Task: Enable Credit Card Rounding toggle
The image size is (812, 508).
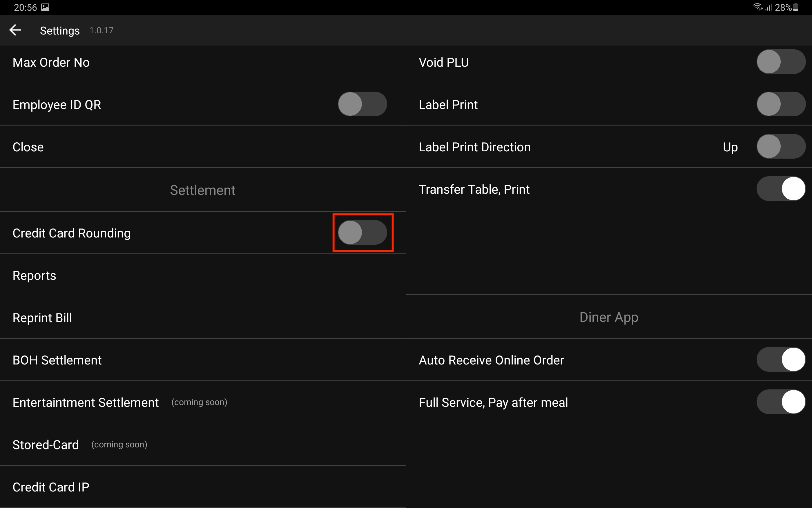Action: tap(362, 233)
